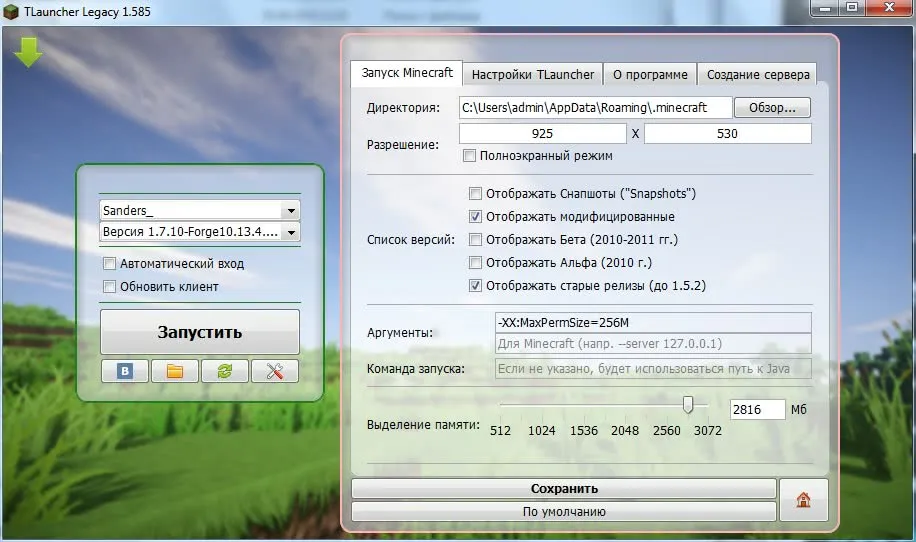Open settings with the wrench icon
The image size is (916, 542).
[x=275, y=371]
